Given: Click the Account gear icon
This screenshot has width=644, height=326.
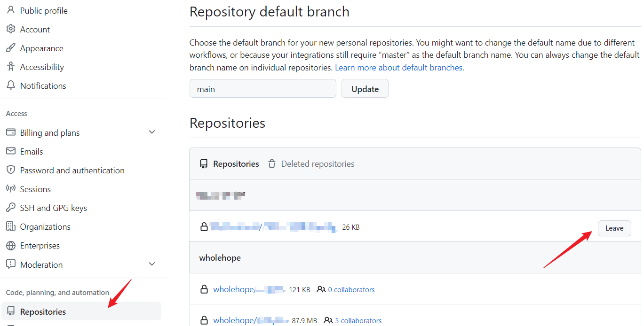Looking at the screenshot, I should 10,29.
